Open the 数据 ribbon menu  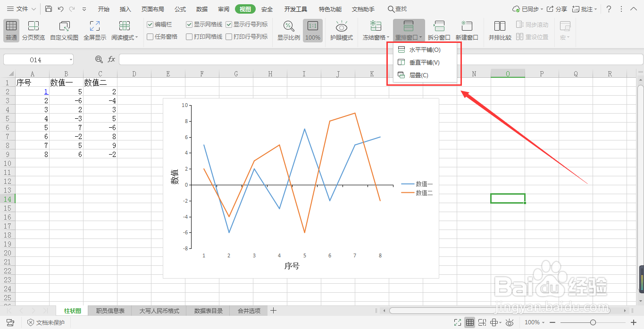click(x=201, y=8)
